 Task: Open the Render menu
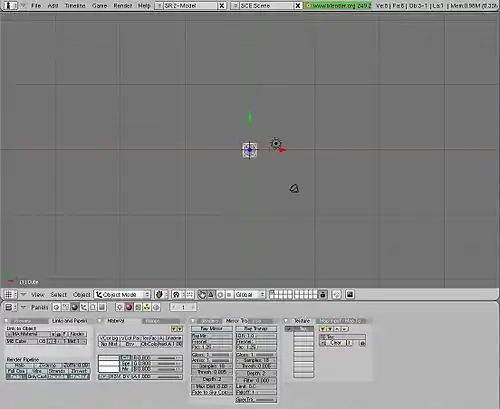(x=123, y=6)
